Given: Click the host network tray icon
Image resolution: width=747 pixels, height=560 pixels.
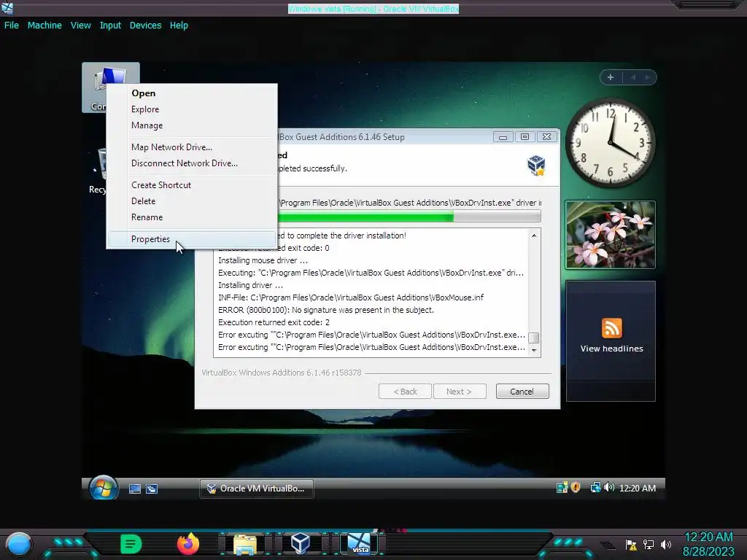Looking at the screenshot, I should pos(649,544).
